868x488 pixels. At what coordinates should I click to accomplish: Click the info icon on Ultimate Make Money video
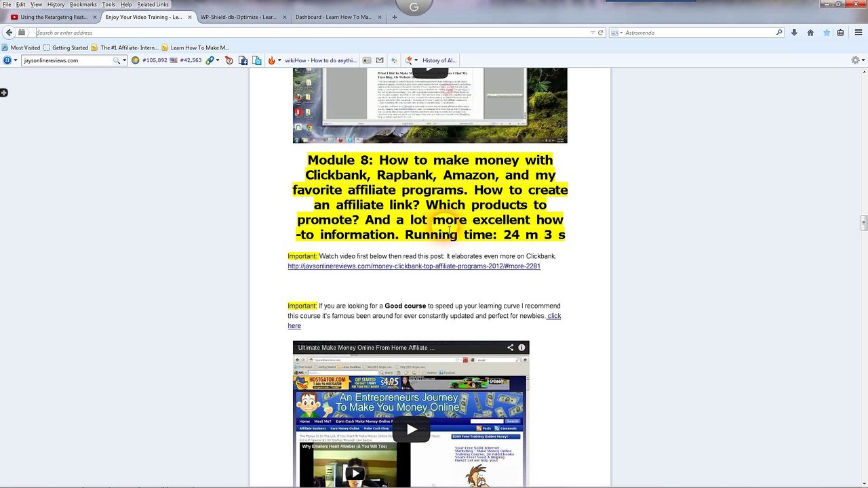521,348
